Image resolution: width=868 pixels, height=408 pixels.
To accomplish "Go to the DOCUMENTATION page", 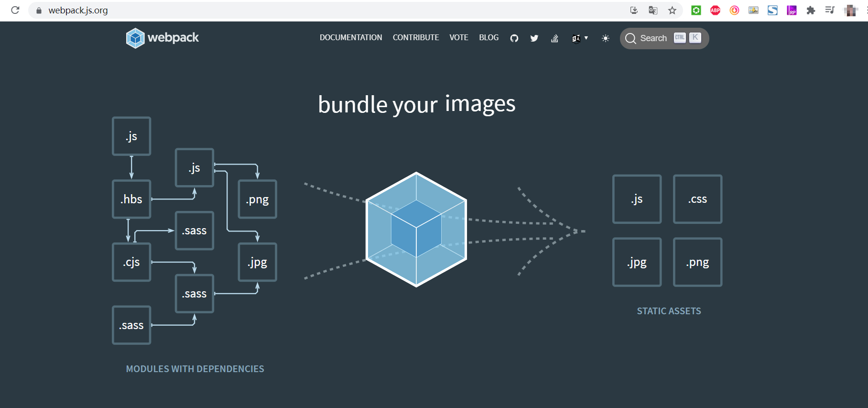I will tap(351, 37).
